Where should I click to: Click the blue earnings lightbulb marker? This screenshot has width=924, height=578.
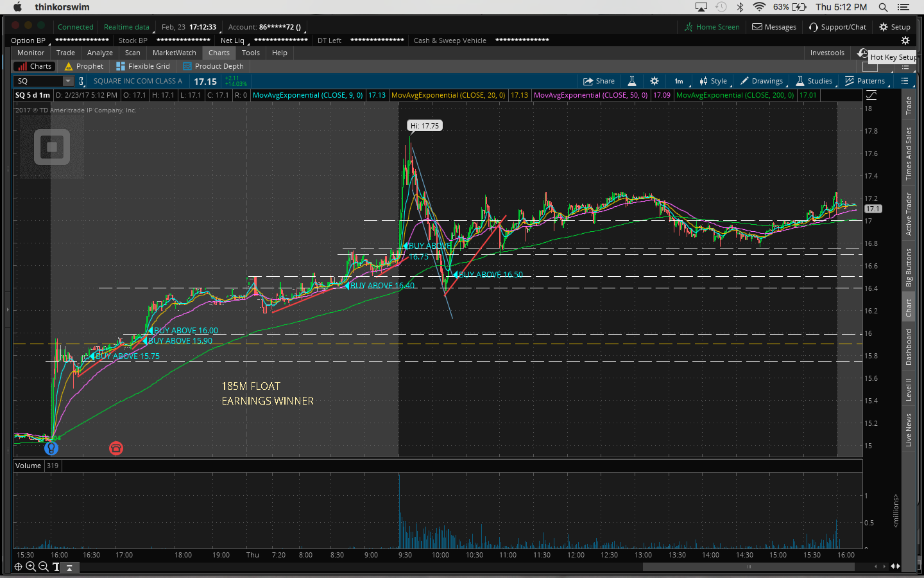(51, 448)
